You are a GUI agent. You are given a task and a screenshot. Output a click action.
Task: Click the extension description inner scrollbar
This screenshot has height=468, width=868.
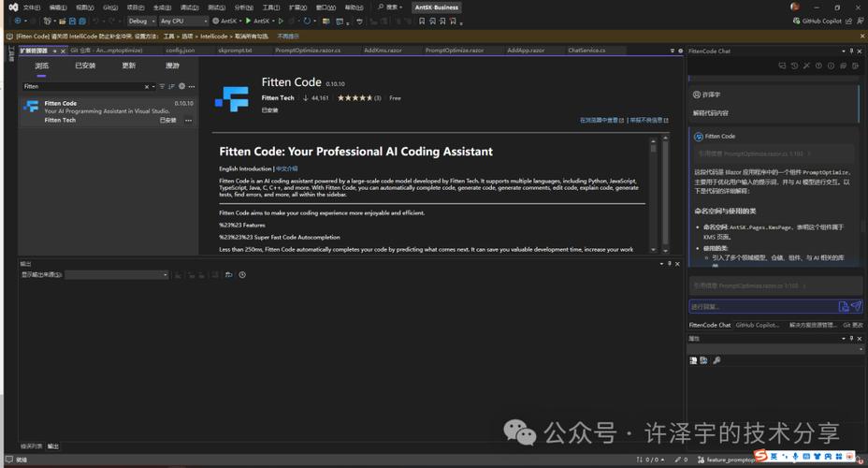[x=653, y=195]
